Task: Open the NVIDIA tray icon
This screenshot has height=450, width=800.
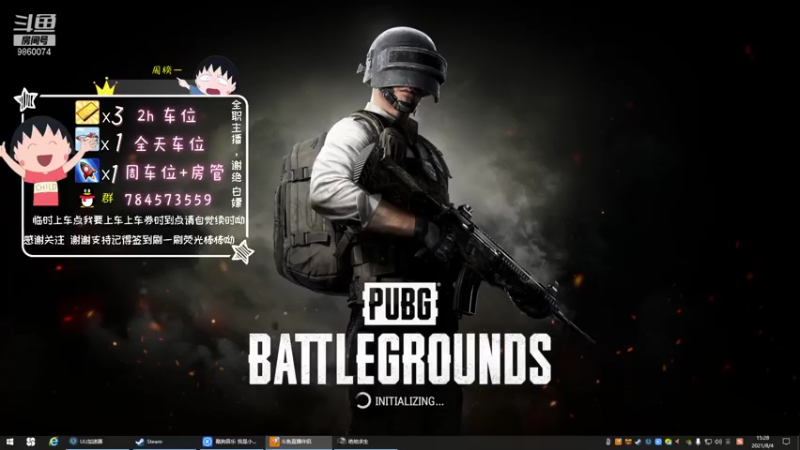Action: tap(689, 442)
